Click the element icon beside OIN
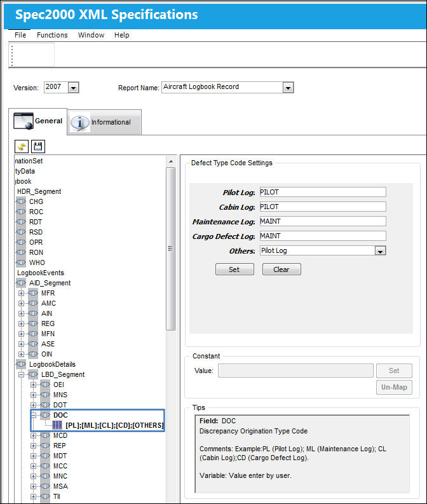Screen dimensions: 427x504 tap(33, 354)
